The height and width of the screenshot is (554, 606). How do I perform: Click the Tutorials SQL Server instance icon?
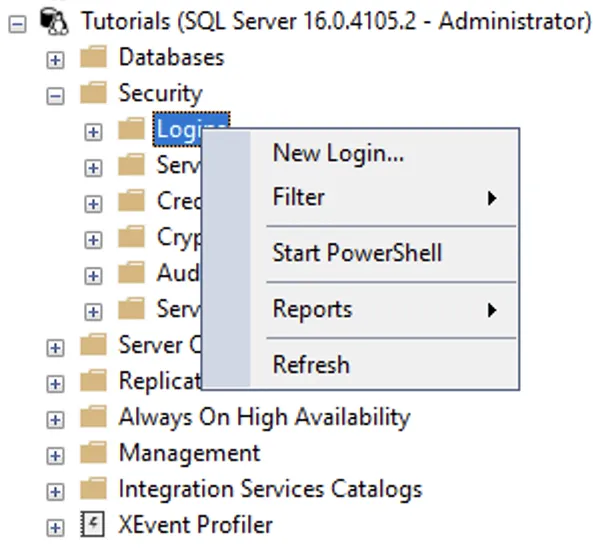(55, 21)
